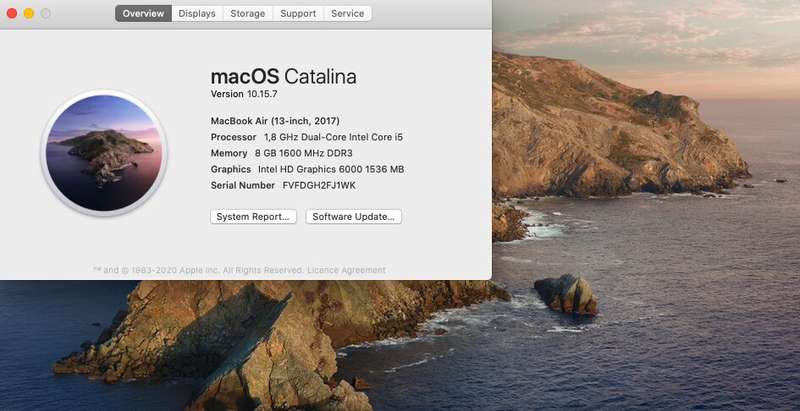The height and width of the screenshot is (411, 800).
Task: Click the macOS Catalina heading
Action: click(283, 77)
